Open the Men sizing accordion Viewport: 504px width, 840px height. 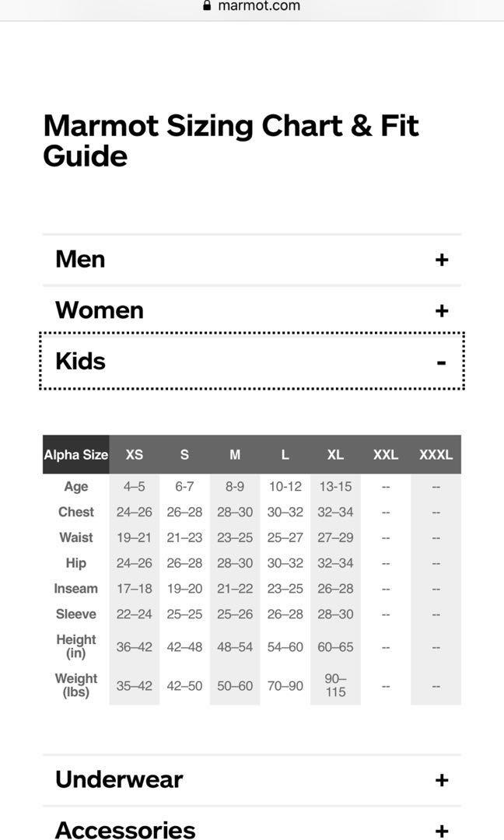252,260
